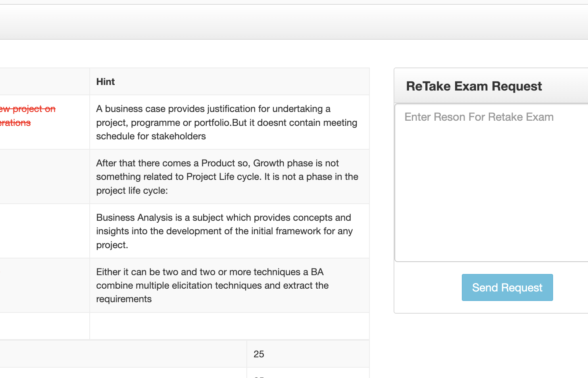The height and width of the screenshot is (378, 588).
Task: Click the cell showing value 25
Action: click(x=307, y=354)
